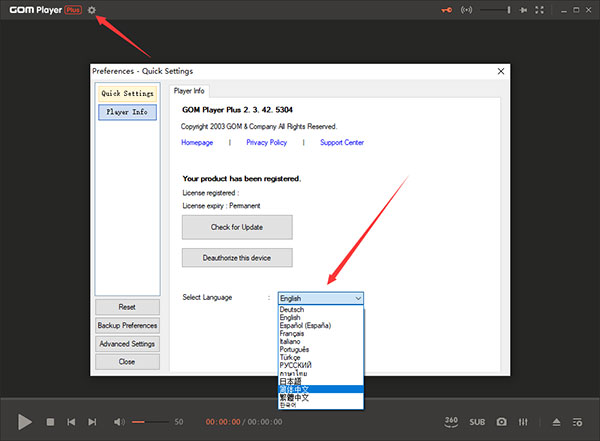600x441 pixels.
Task: Choose Türkçe language option
Action: coord(321,357)
